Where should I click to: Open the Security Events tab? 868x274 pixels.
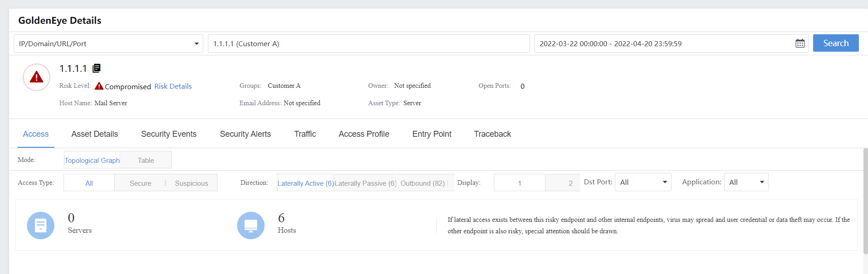169,134
